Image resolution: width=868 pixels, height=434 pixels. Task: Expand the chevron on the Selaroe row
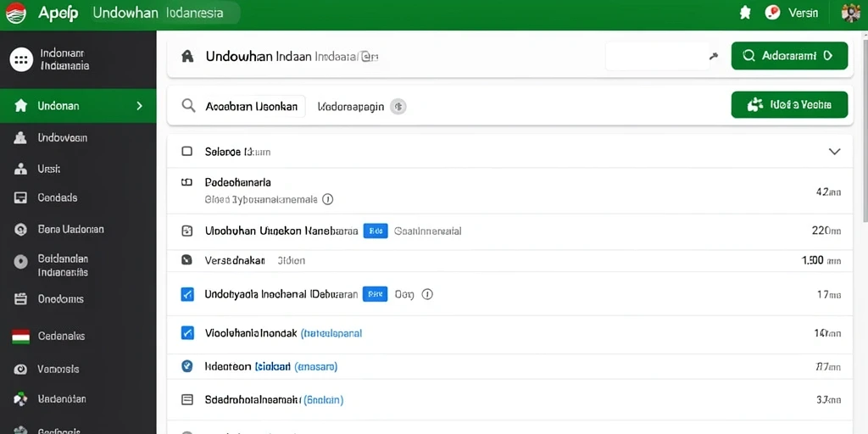[834, 151]
